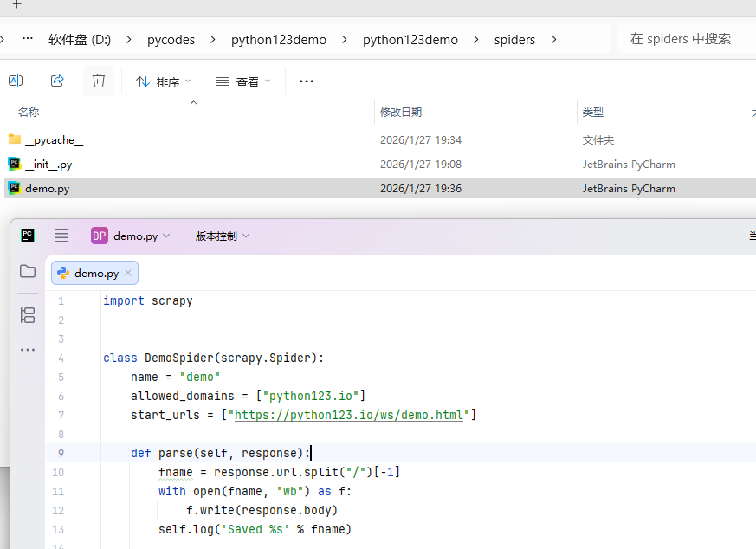756x549 pixels.
Task: Open the Structure tool window
Action: tap(28, 315)
